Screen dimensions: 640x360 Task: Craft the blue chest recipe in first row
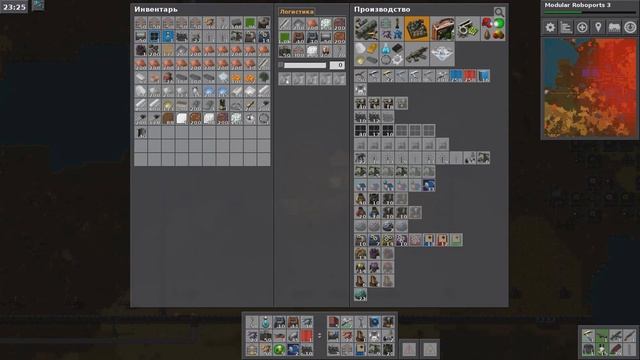pos(456,76)
